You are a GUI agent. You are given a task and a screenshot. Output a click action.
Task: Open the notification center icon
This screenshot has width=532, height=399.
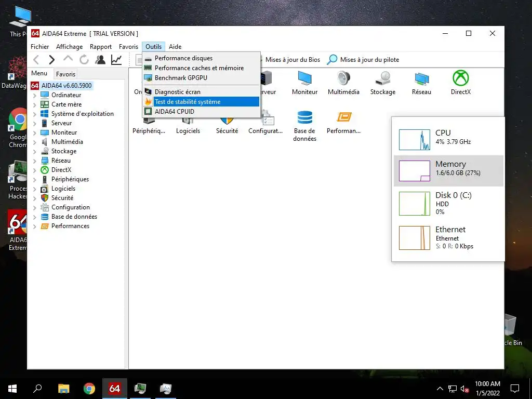[x=515, y=389]
